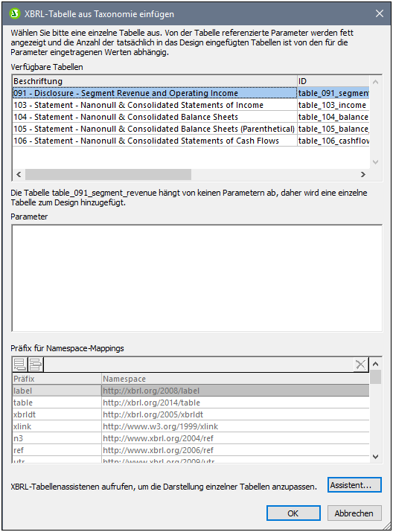Click the horizontal scrollbar thumb of tables list
Viewport: 393px width, 532px height.
click(x=108, y=174)
